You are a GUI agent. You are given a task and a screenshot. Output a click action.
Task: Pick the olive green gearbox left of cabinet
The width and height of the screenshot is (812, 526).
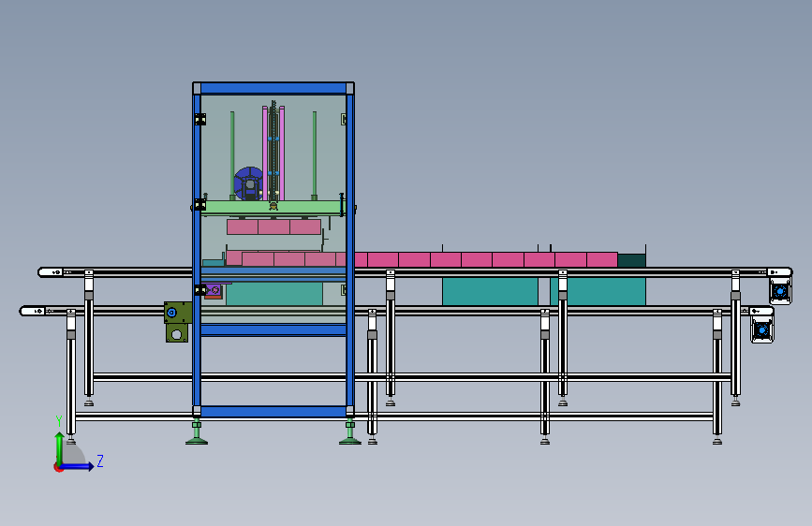click(x=177, y=322)
